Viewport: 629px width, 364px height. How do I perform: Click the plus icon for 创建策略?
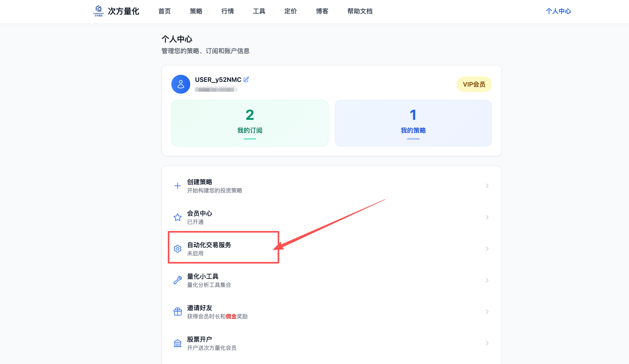pos(177,186)
